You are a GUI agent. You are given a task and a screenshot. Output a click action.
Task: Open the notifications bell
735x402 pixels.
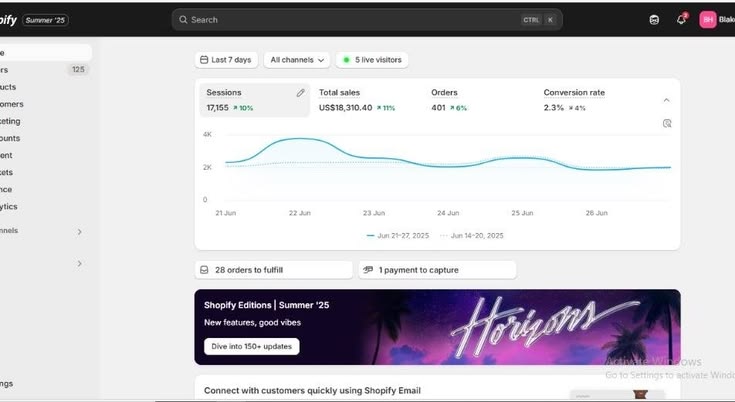point(682,20)
